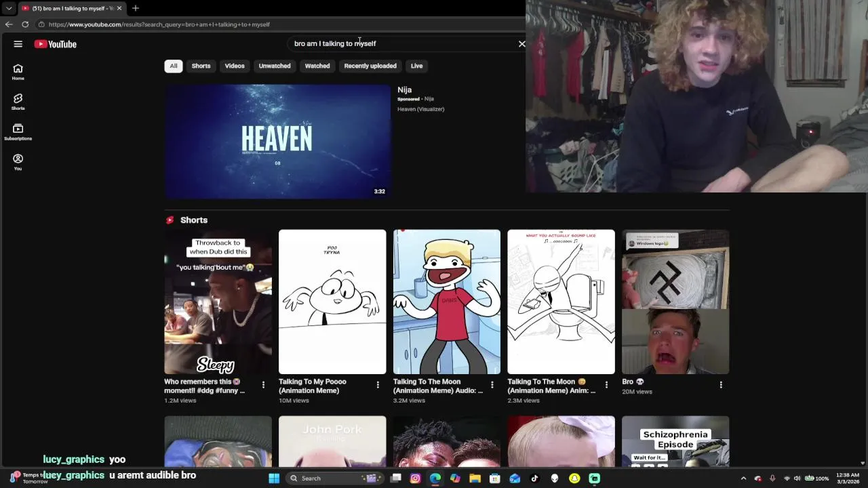Click the Windows taskbar Search box

tap(334, 479)
